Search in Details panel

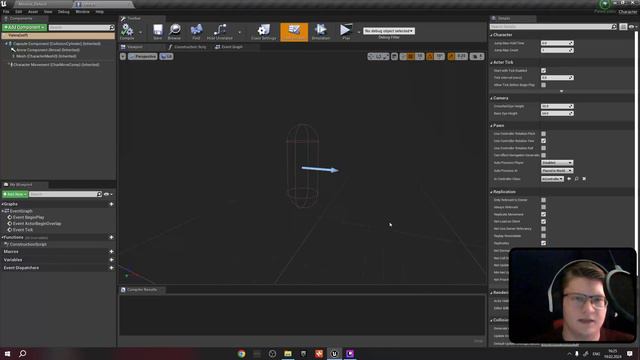pos(553,27)
